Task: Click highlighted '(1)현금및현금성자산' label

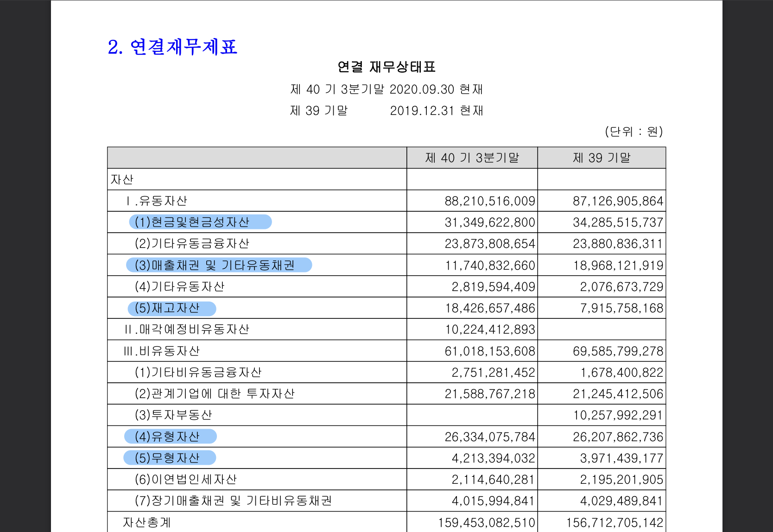Action: click(192, 222)
